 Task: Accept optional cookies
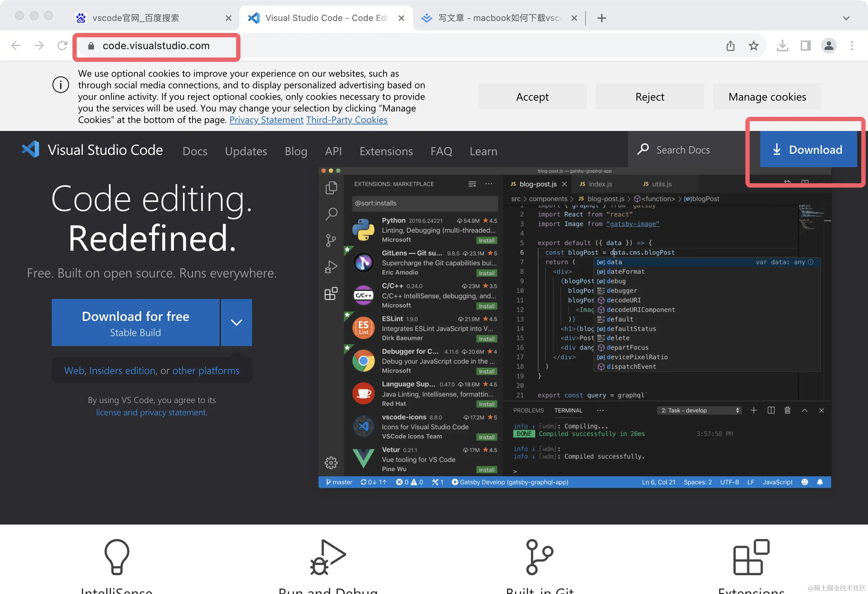532,97
